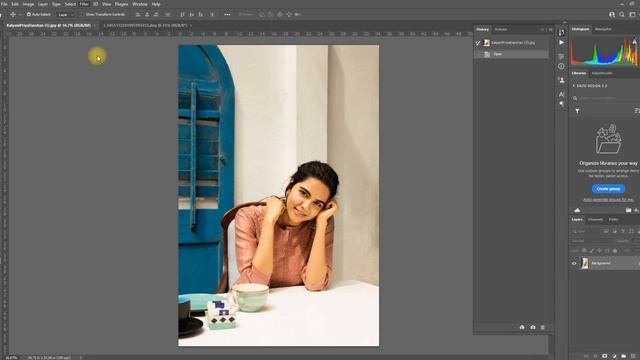Switch to the Libraries tab
Image resolution: width=640 pixels, height=360 pixels.
point(579,73)
